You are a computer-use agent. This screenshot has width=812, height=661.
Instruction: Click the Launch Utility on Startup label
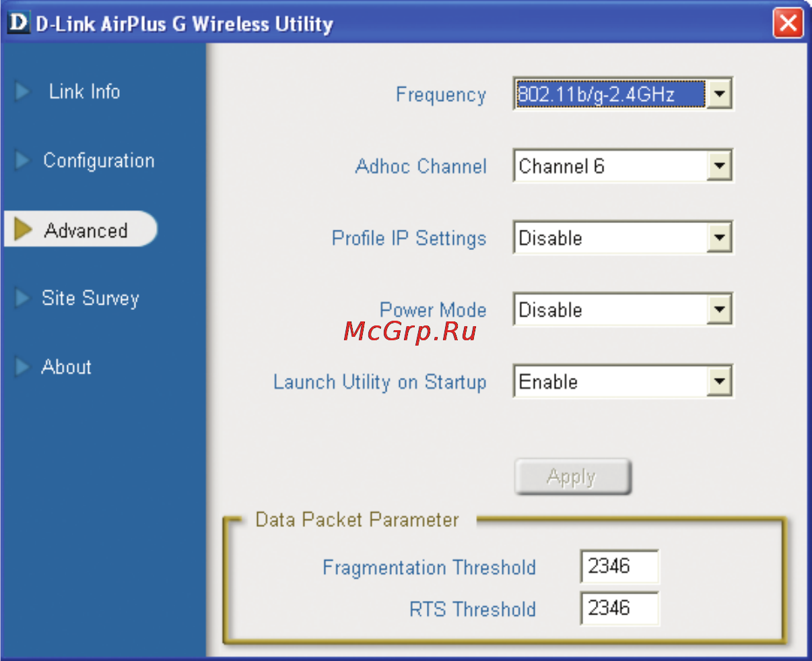[x=380, y=383]
